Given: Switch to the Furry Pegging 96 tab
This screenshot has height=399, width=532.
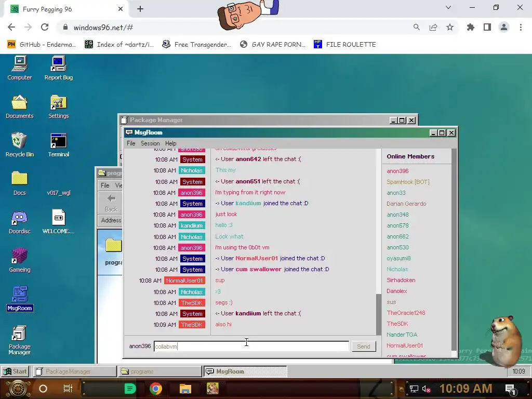Looking at the screenshot, I should [x=66, y=9].
